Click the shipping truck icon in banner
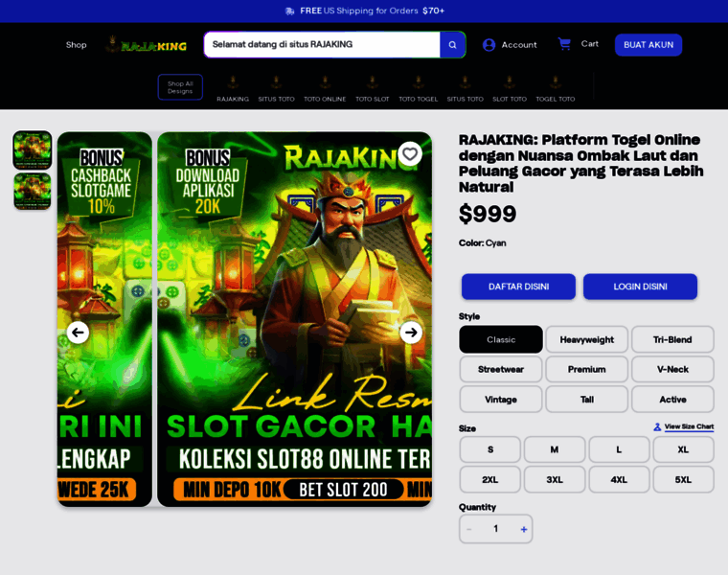 point(289,11)
